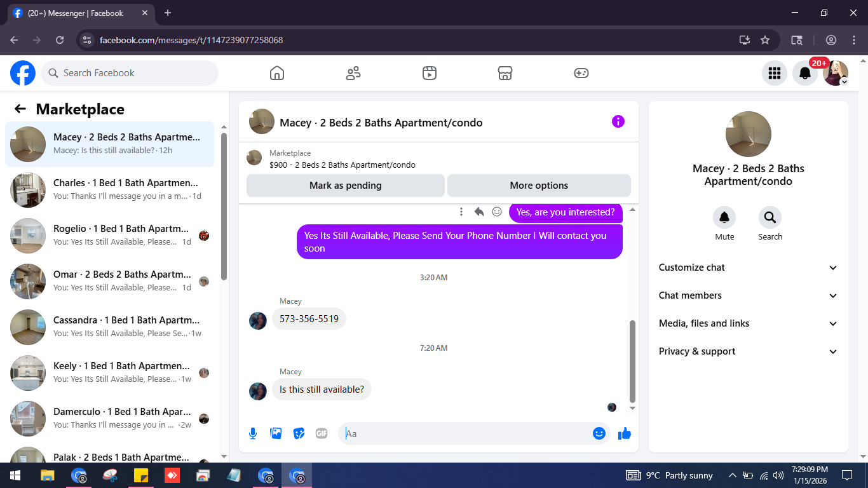Image resolution: width=868 pixels, height=488 pixels.
Task: View site information icon in address bar
Action: (88, 40)
